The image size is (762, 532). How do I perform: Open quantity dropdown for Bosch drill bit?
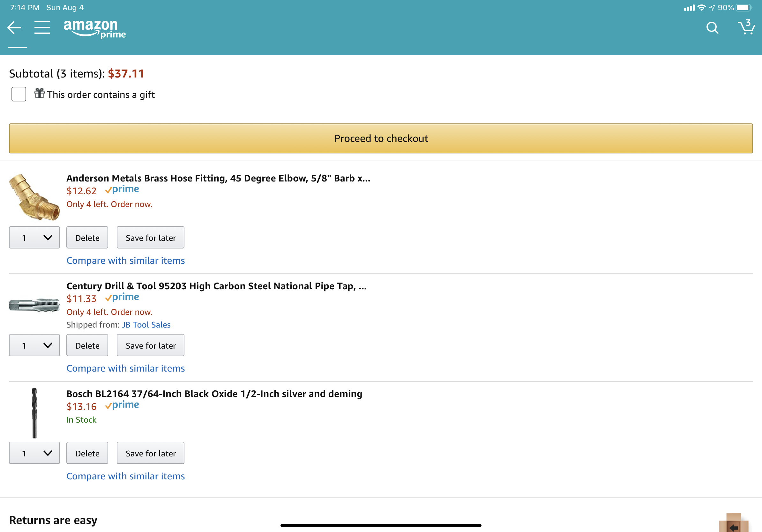point(34,453)
